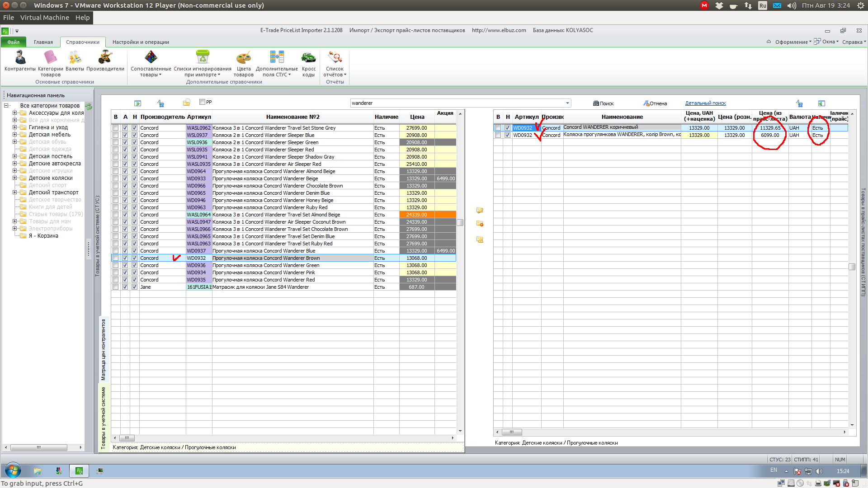Click the navigation panel horizontal scrollbar
868x488 pixels.
pos(39,447)
